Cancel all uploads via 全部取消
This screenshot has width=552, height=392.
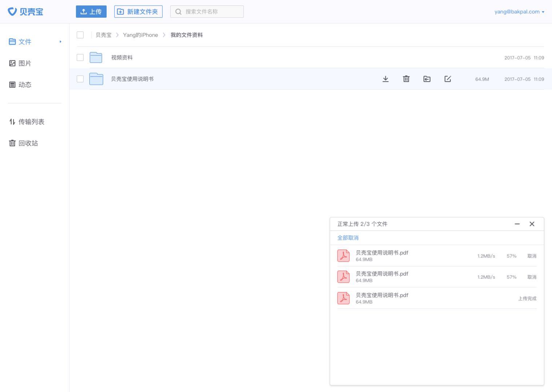point(348,238)
